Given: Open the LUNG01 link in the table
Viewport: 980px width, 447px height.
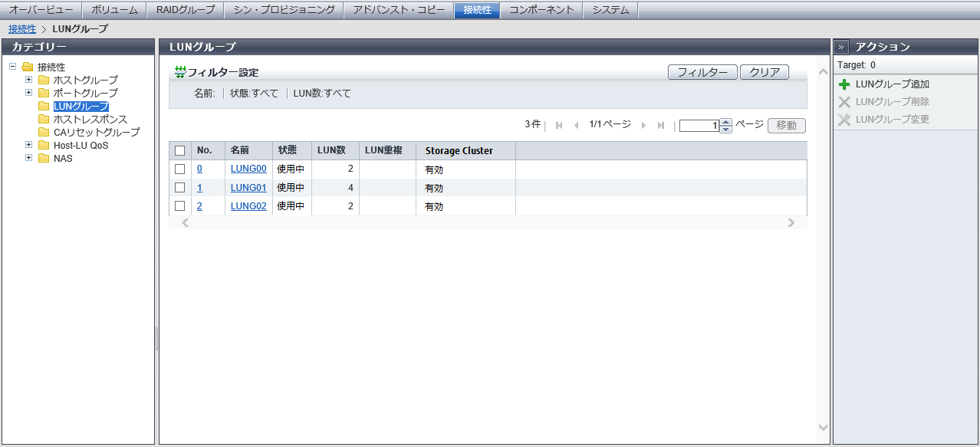Looking at the screenshot, I should tap(248, 187).
